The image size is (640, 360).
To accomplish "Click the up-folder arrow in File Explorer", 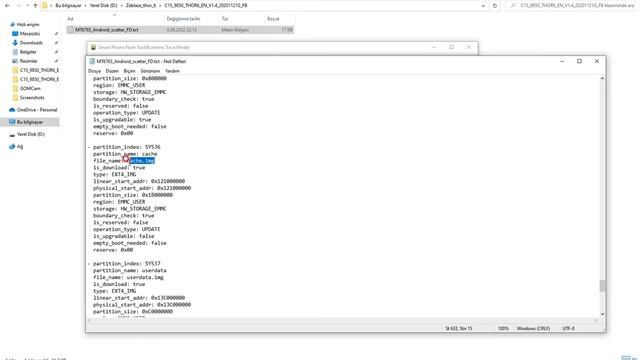I will point(36,6).
